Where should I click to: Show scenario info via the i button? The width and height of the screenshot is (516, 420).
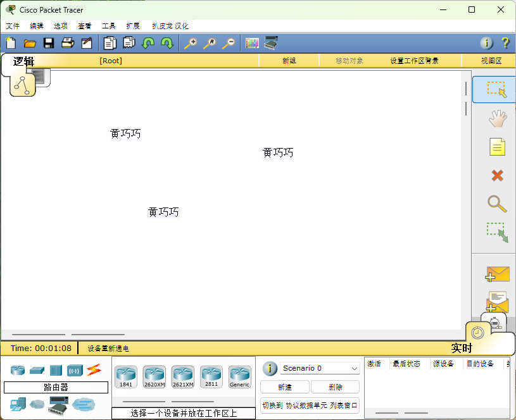pyautogui.click(x=270, y=368)
